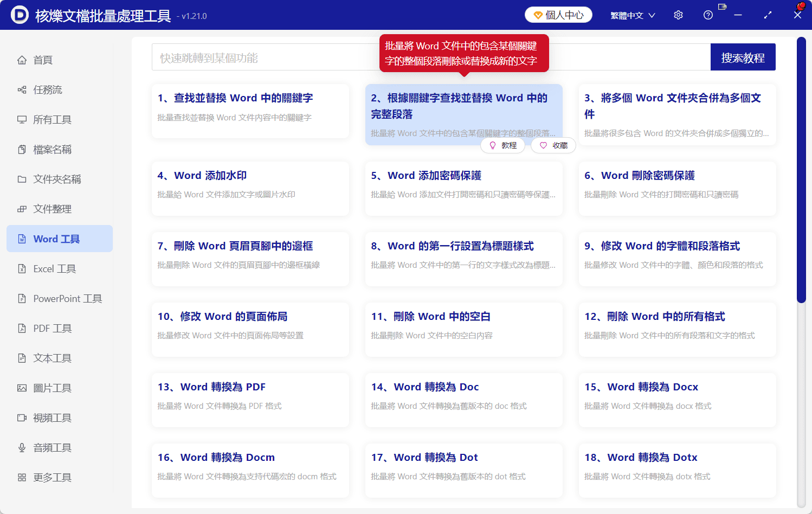Screen dimensions: 812x514
Task: Click the 圖片工具 image icon
Action: (22, 388)
